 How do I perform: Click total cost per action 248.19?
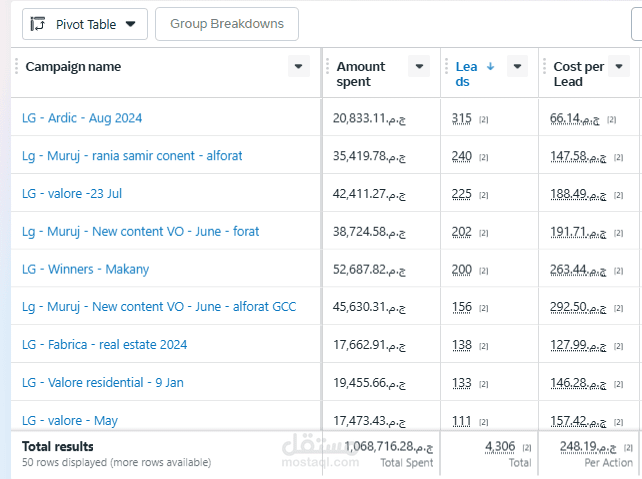[x=588, y=447]
